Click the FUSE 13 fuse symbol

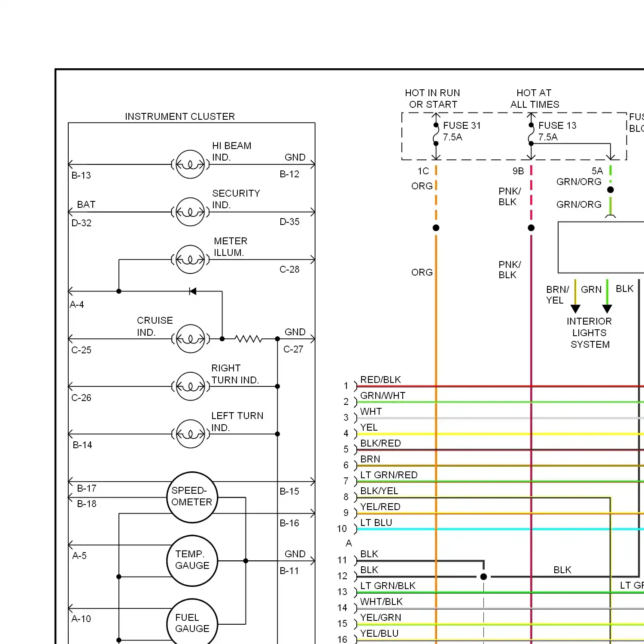(531, 135)
